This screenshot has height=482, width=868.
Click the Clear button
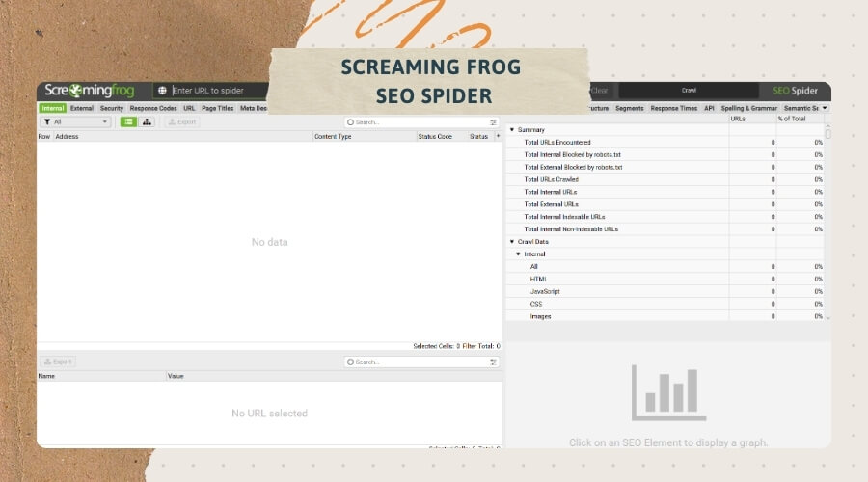(x=600, y=91)
